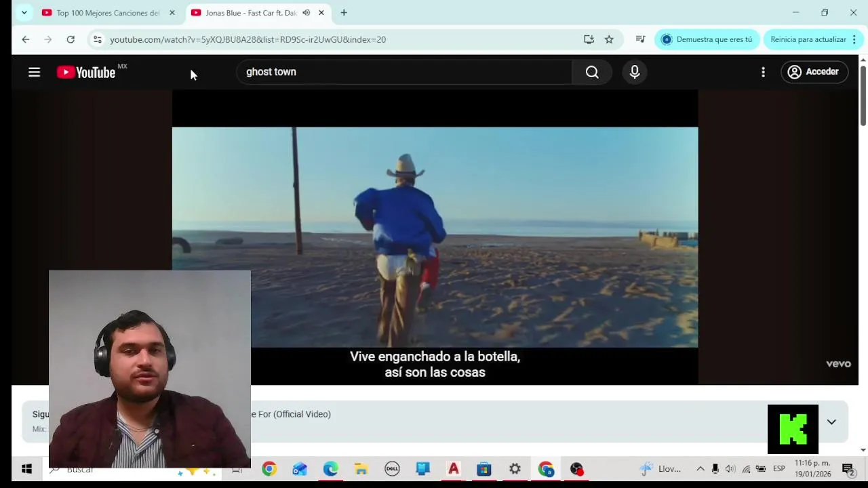Launch Microsoft Edge from the taskbar
868x488 pixels.
pyautogui.click(x=330, y=469)
